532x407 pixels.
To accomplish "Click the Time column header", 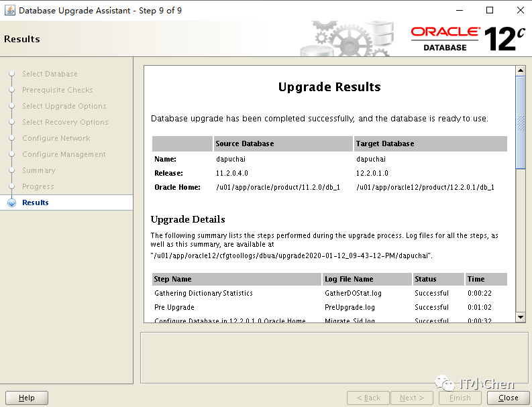I will pos(486,279).
